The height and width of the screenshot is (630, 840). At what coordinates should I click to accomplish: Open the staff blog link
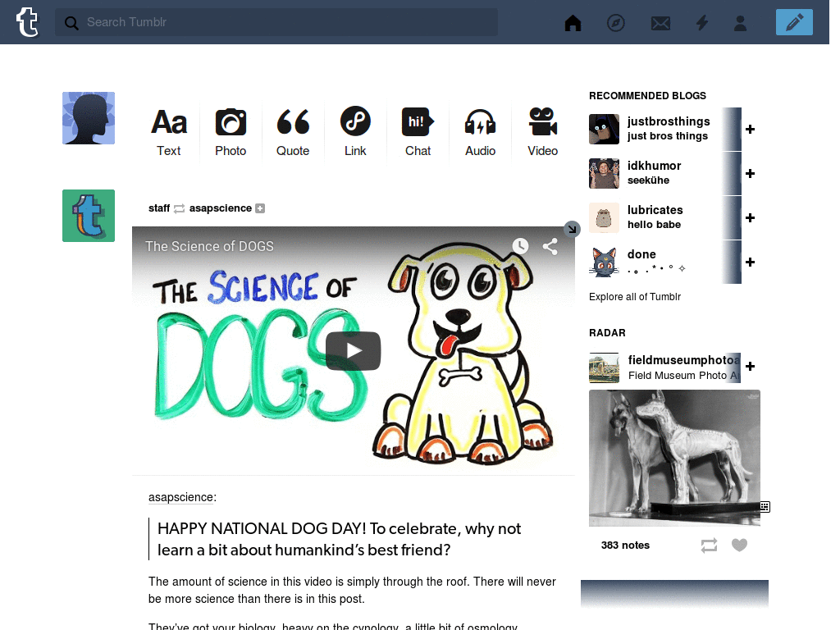pos(159,208)
